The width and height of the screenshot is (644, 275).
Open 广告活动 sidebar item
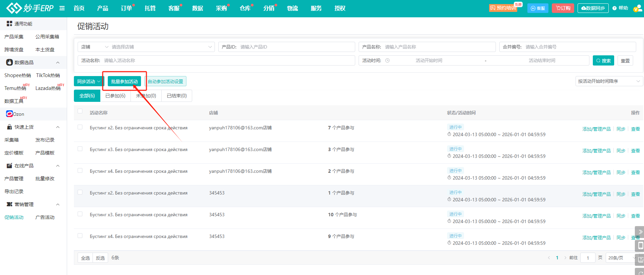tap(45, 217)
